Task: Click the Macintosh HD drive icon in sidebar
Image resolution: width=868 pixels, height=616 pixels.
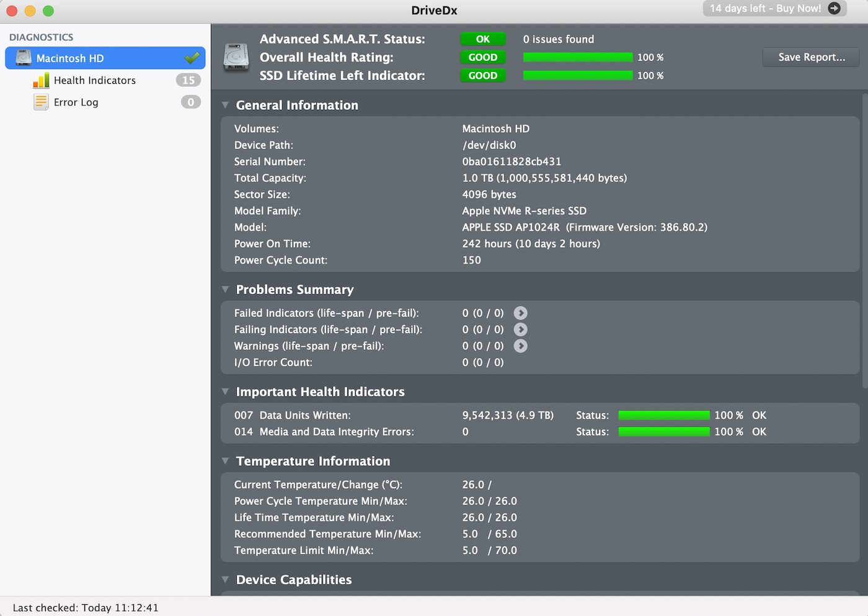Action: click(x=24, y=58)
